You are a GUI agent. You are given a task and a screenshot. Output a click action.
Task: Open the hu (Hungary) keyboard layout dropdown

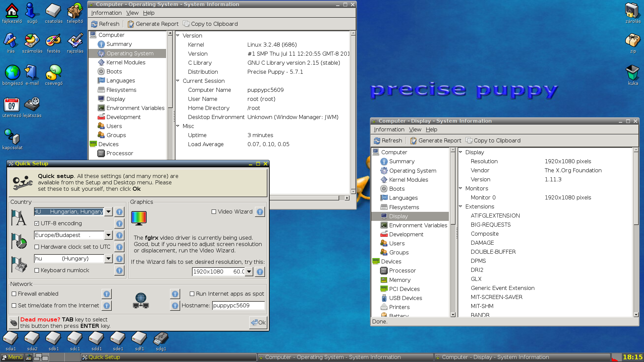tap(108, 259)
